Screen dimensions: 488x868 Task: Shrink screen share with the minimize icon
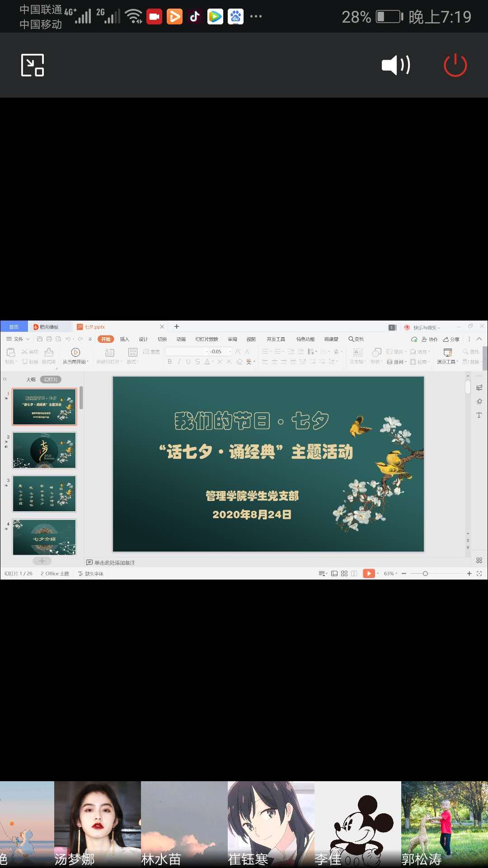33,65
